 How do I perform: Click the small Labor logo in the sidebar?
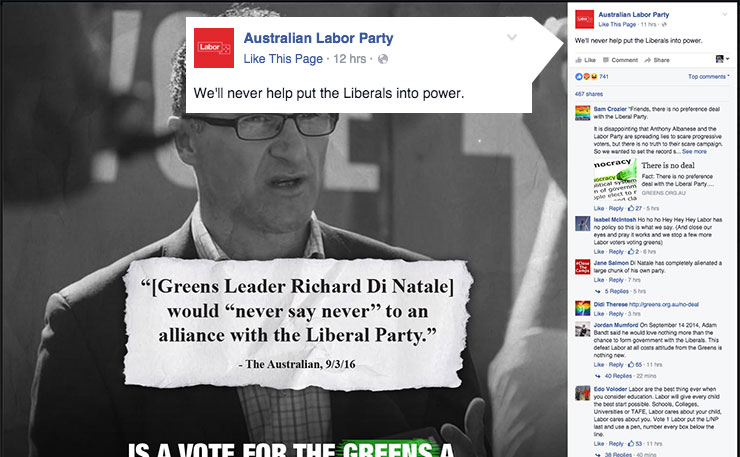[x=584, y=19]
